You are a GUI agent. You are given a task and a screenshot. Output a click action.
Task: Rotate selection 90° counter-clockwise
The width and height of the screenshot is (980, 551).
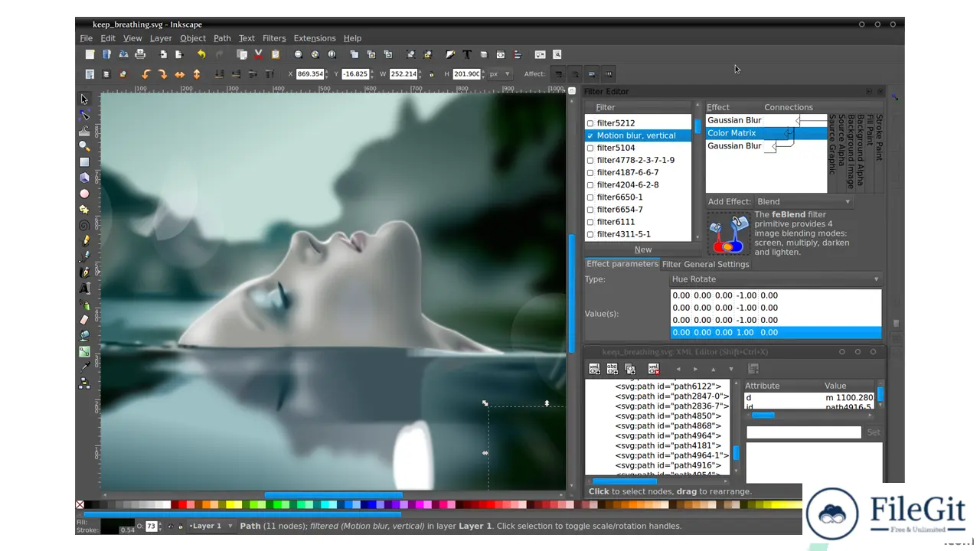[145, 74]
